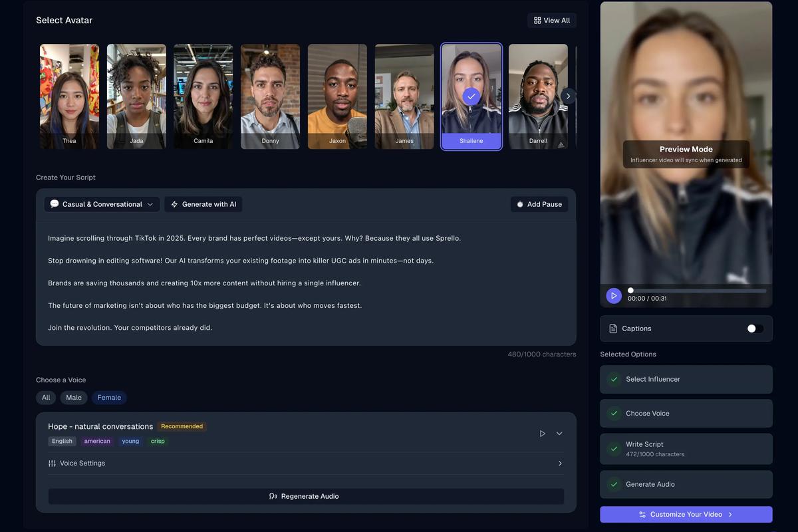
Task: Click the crisp voice tag
Action: [x=158, y=441]
